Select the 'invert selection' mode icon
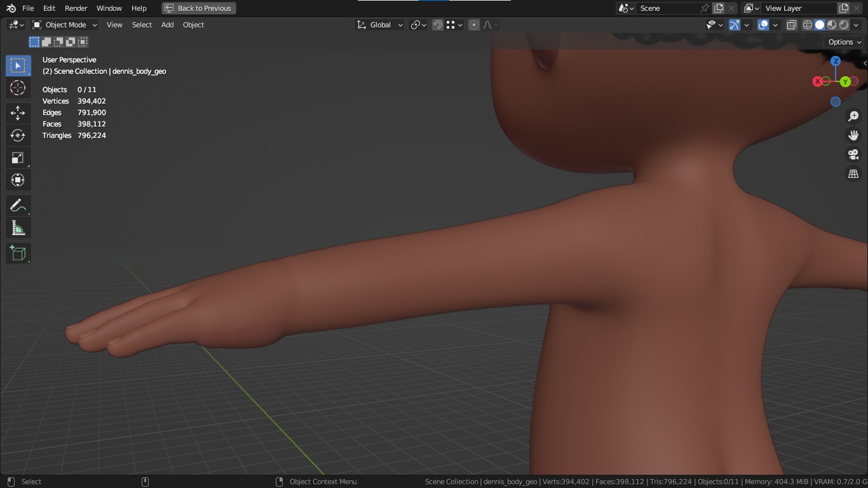The height and width of the screenshot is (488, 868). pyautogui.click(x=71, y=42)
